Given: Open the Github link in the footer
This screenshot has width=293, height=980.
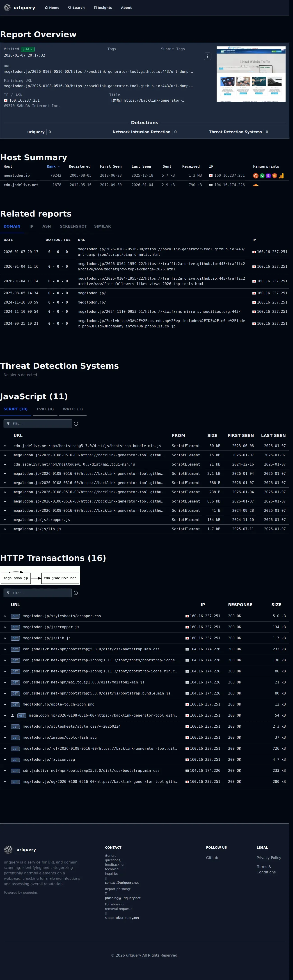Looking at the screenshot, I should pyautogui.click(x=212, y=858).
